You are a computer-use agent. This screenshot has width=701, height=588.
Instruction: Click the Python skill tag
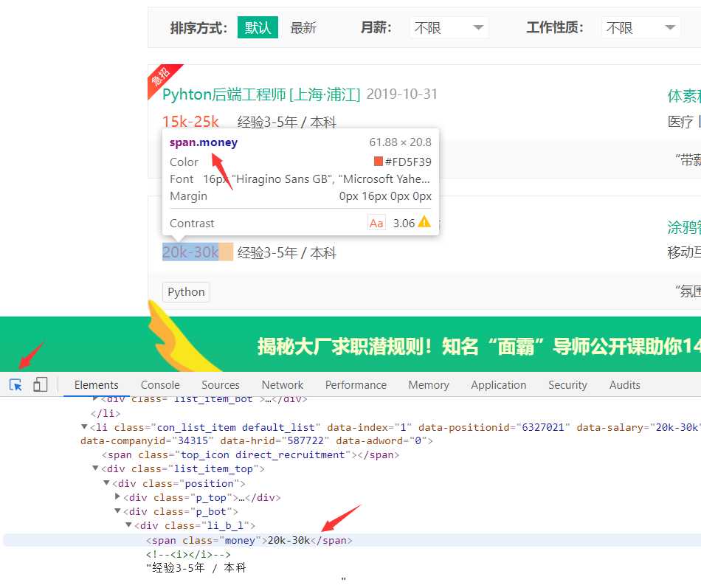186,292
